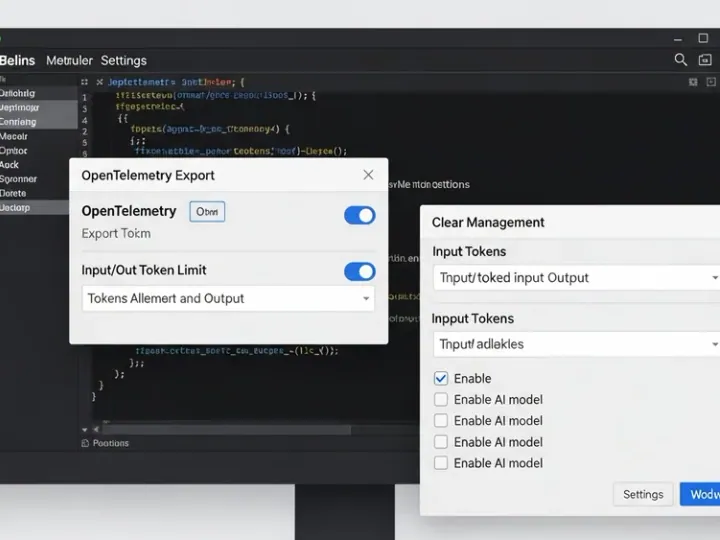Open Tokens Allemert and Output dropdown
This screenshot has height=540, width=720.
click(228, 298)
